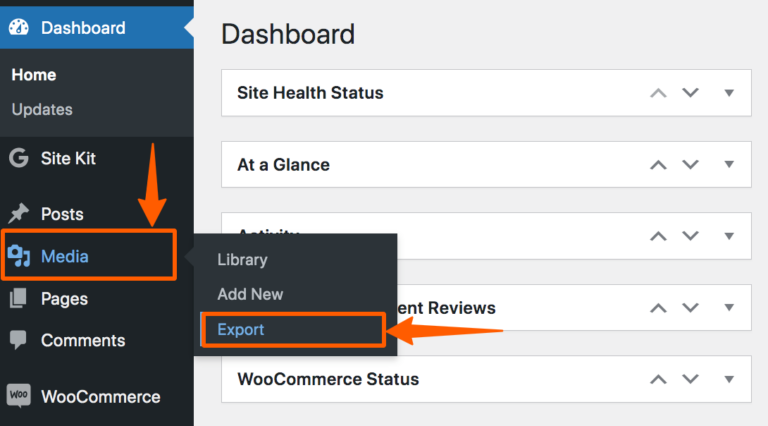768x426 pixels.
Task: Toggle the Site Health Status panel
Action: (729, 93)
